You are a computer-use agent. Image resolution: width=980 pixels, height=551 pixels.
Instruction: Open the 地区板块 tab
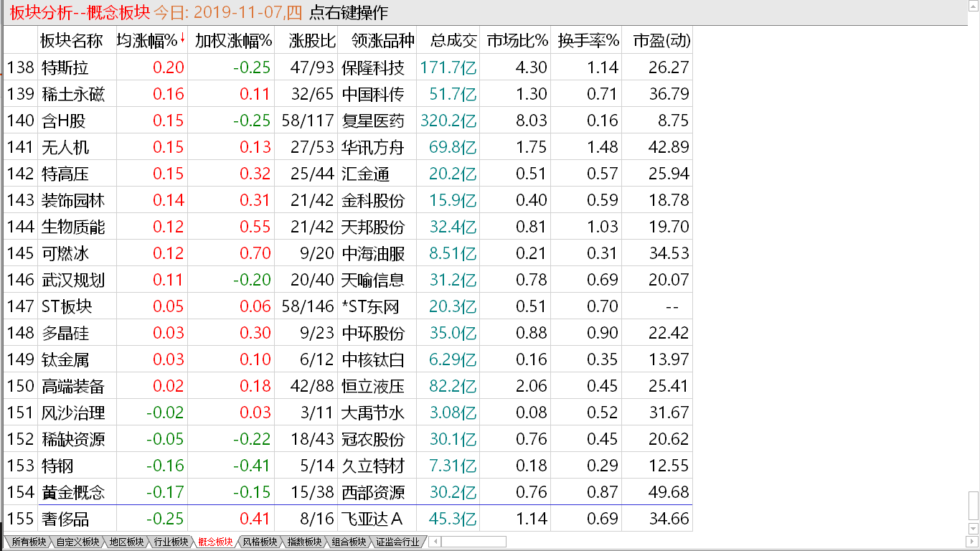pos(126,542)
